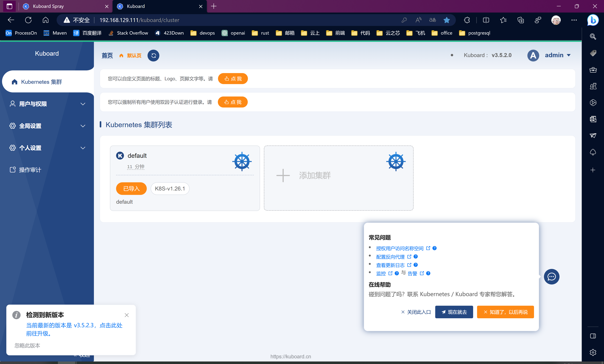604x364 pixels.
Task: Select Kubernetes 集群 sidebar item
Action: (x=42, y=82)
